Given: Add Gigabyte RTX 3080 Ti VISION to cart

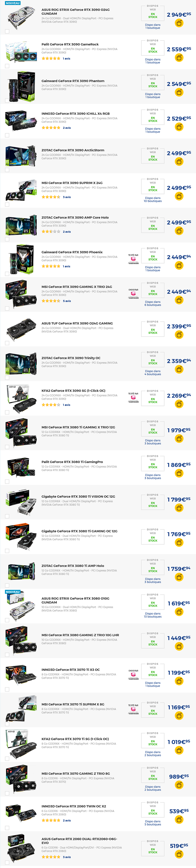Looking at the screenshot, I should [x=179, y=508].
